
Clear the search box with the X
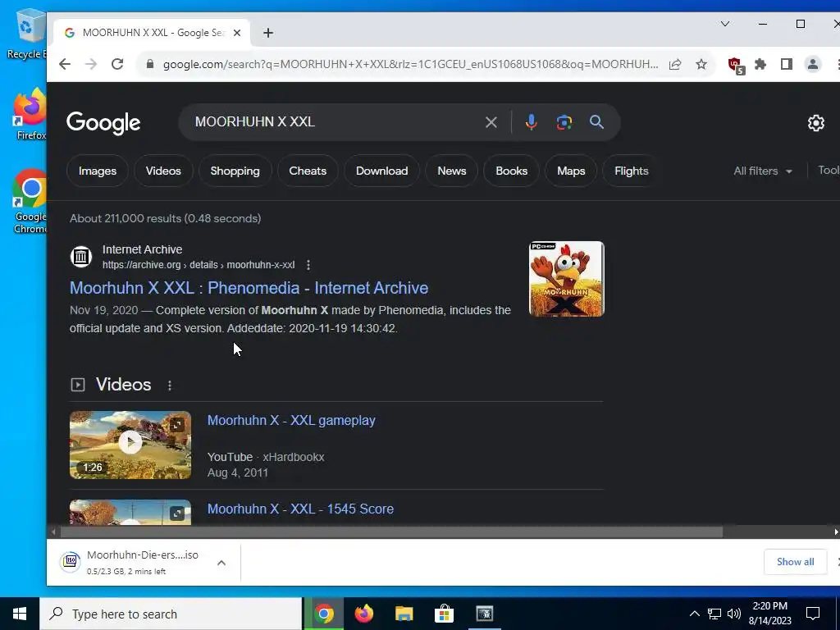click(x=491, y=122)
